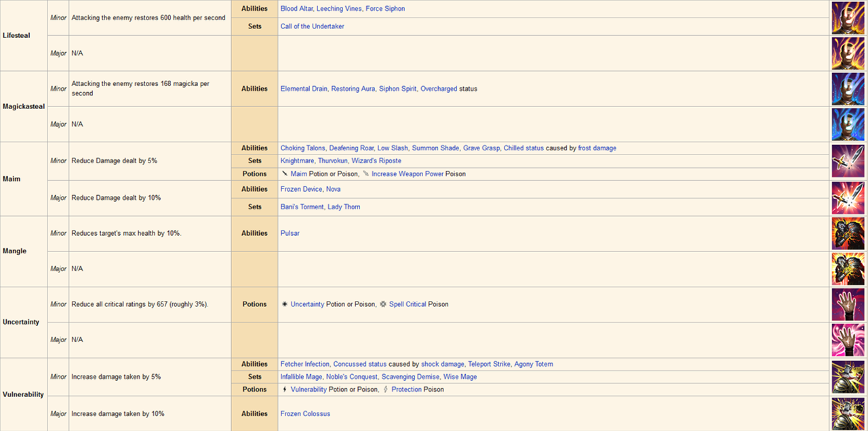Click the Major Maim sword icon
Image resolution: width=868 pixels, height=431 pixels.
(x=848, y=198)
